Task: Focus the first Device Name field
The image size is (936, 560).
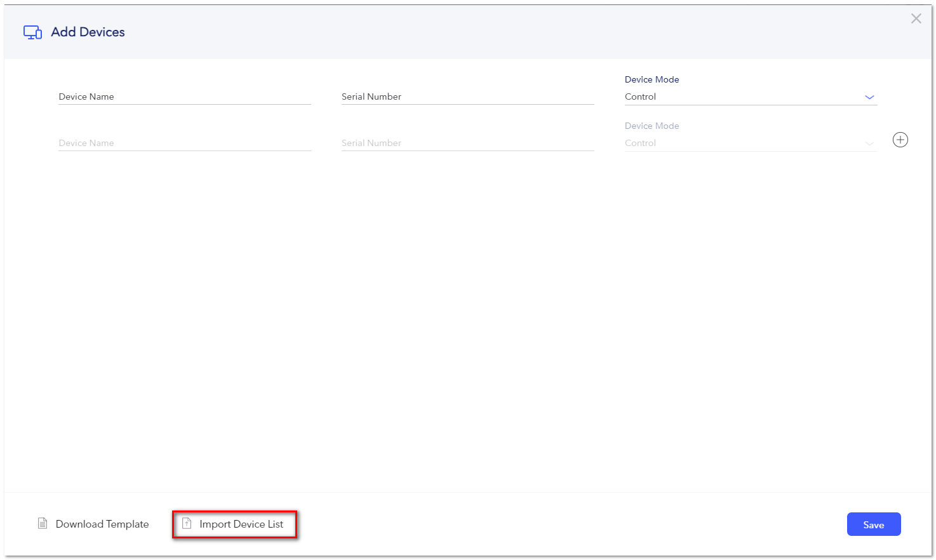Action: pyautogui.click(x=185, y=97)
